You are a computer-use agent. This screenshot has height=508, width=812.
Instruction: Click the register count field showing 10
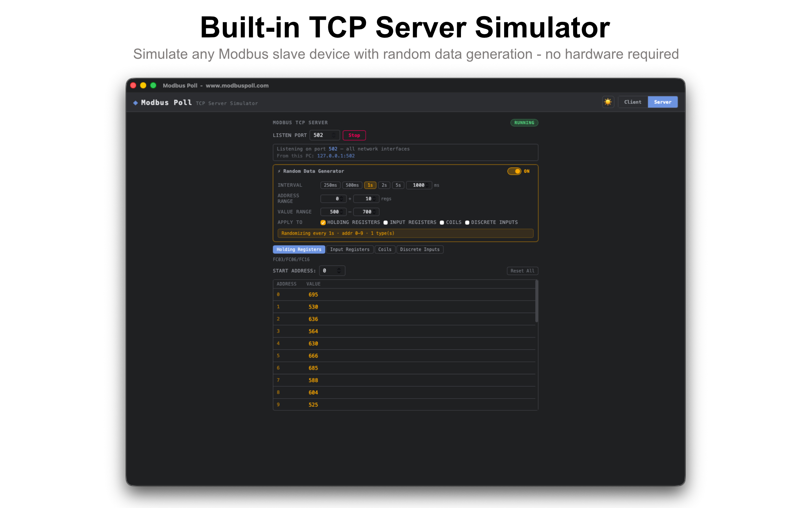tap(366, 199)
